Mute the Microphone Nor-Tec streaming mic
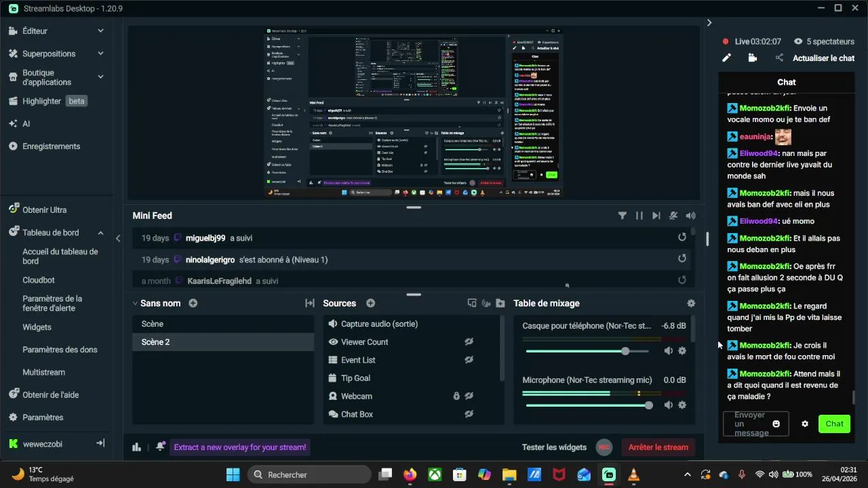 [x=668, y=405]
